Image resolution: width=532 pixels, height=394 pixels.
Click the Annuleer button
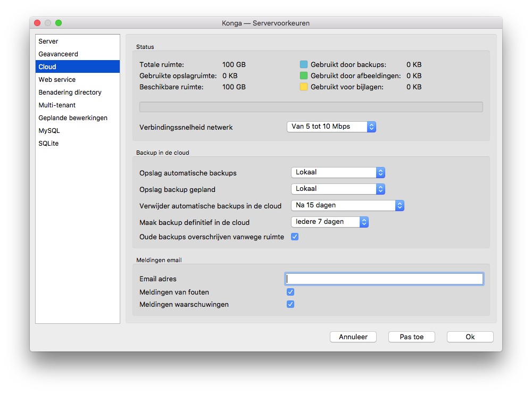click(x=353, y=337)
